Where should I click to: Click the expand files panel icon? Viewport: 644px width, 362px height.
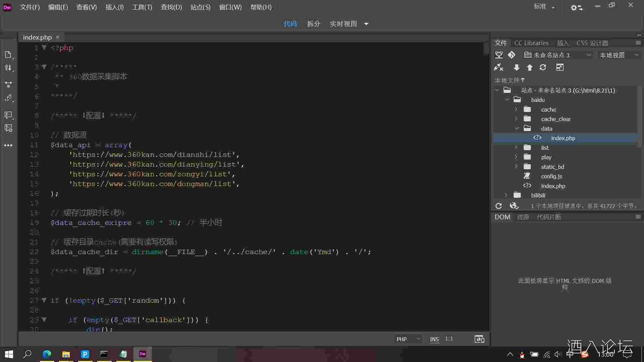click(x=560, y=68)
